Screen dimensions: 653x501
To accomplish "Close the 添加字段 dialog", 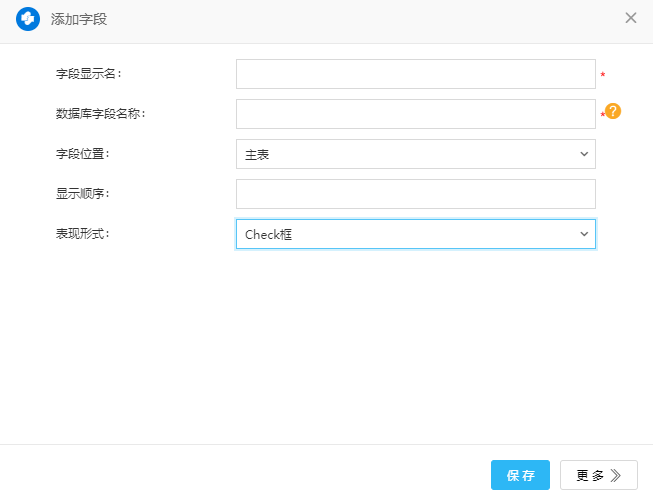I will click(x=631, y=18).
